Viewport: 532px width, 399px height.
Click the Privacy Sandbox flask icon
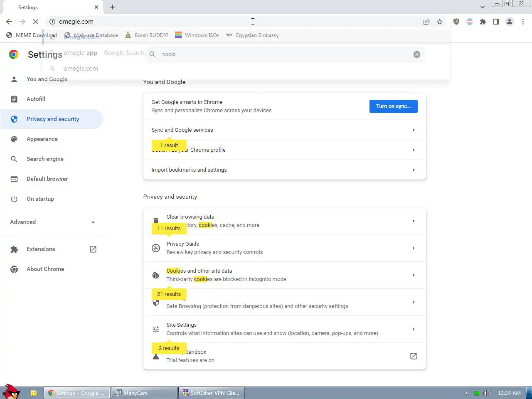tap(156, 357)
